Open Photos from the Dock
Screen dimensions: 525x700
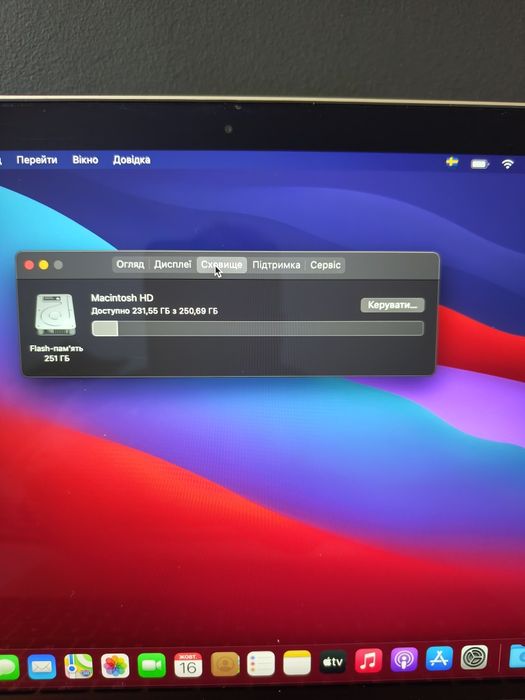[x=115, y=666]
